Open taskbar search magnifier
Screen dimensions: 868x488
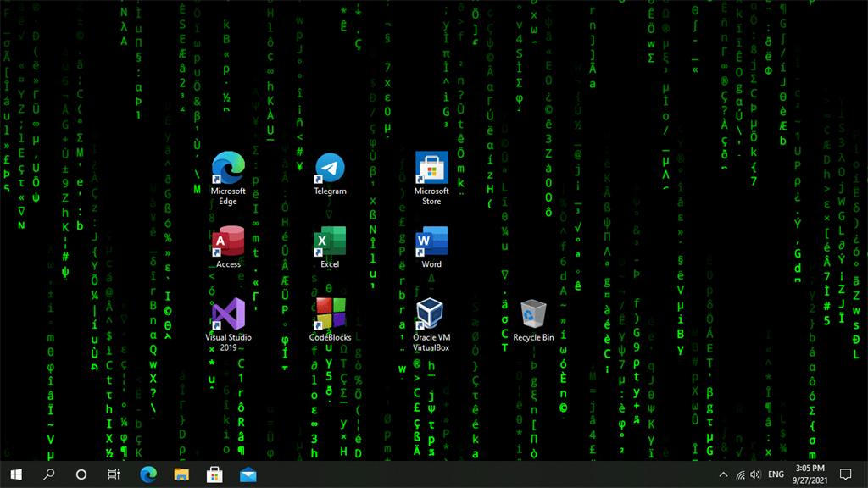tap(48, 474)
